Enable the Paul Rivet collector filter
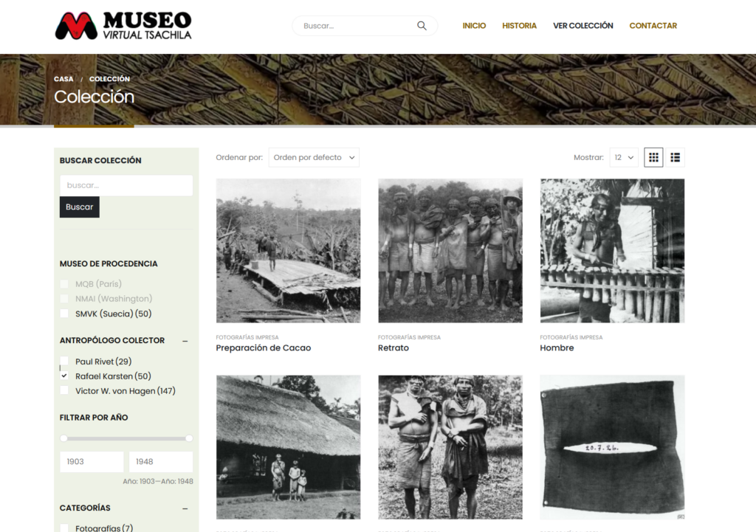 (65, 362)
